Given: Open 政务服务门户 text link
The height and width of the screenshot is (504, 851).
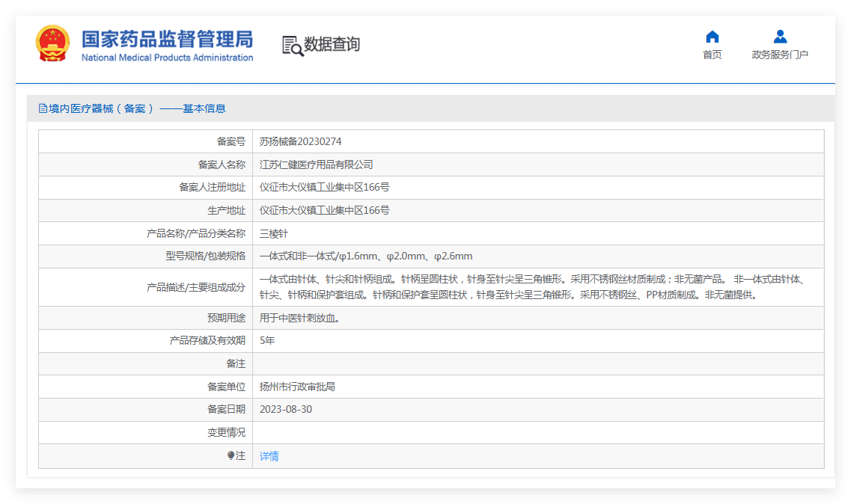Looking at the screenshot, I should tap(780, 55).
